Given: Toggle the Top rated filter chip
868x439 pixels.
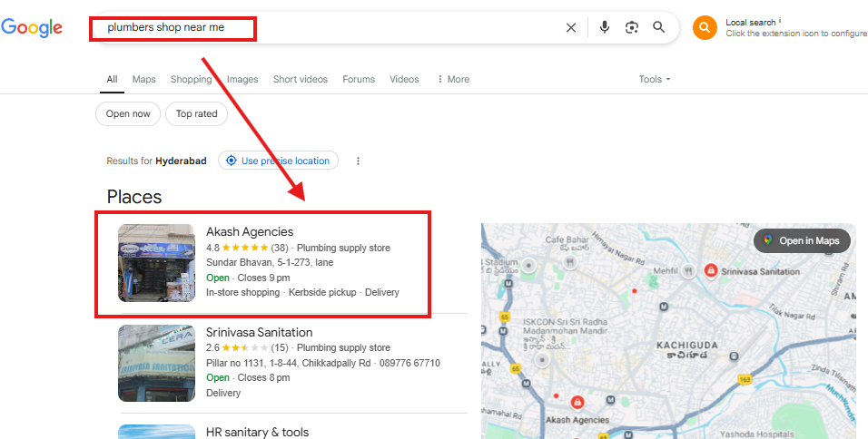Looking at the screenshot, I should coord(196,114).
